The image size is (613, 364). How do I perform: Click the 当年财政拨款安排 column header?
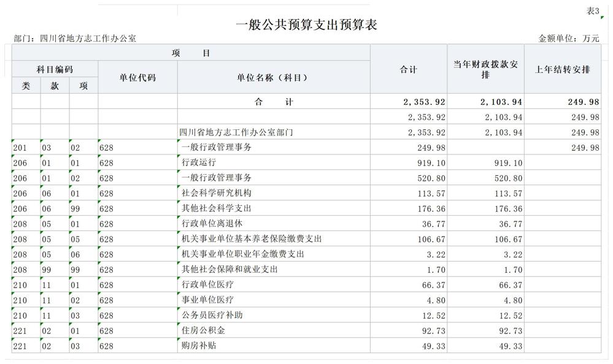pos(485,69)
